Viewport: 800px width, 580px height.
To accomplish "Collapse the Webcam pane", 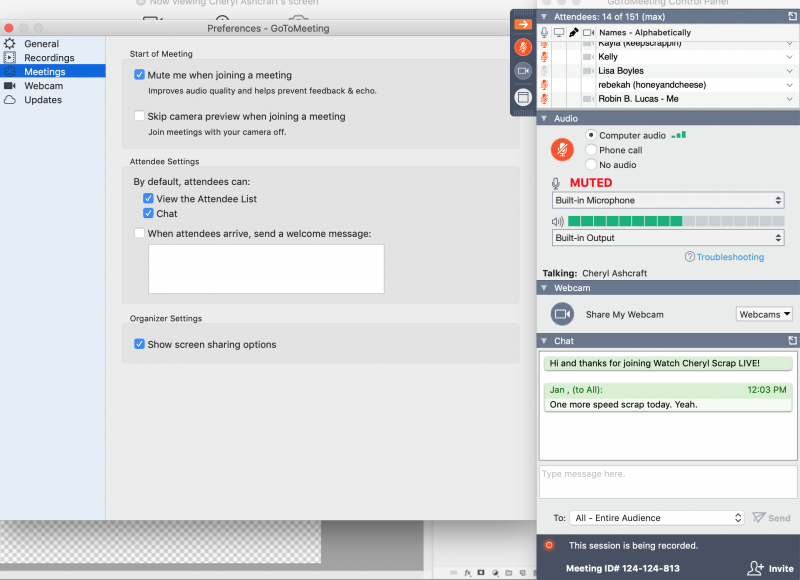I will tap(544, 288).
